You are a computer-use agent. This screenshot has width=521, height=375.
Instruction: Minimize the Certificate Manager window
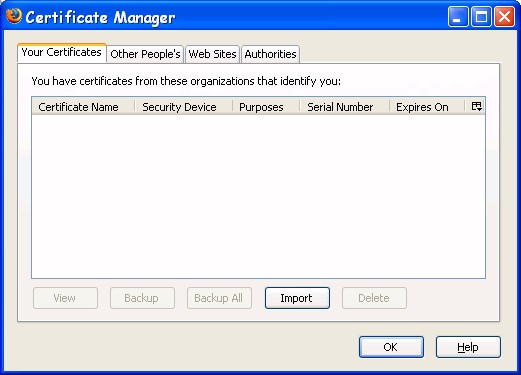(458, 17)
